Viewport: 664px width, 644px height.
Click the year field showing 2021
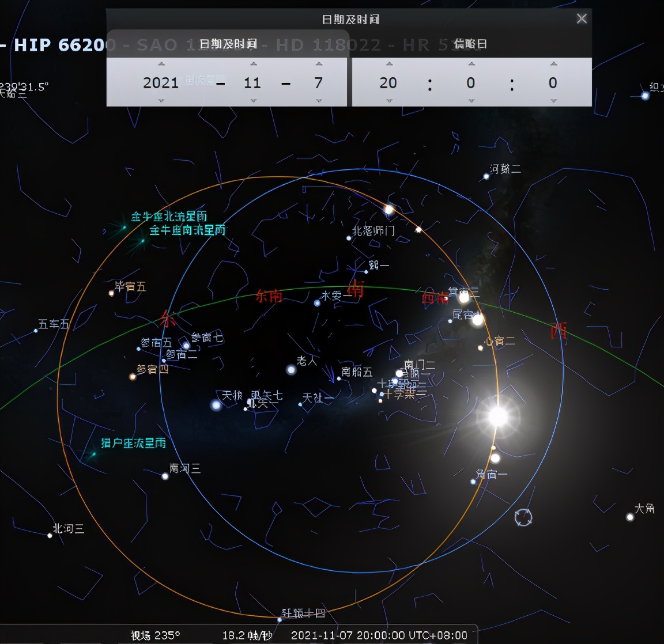coord(161,83)
